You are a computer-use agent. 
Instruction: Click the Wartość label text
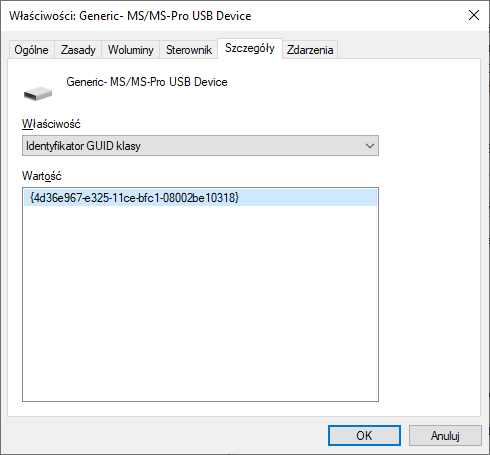click(42, 176)
